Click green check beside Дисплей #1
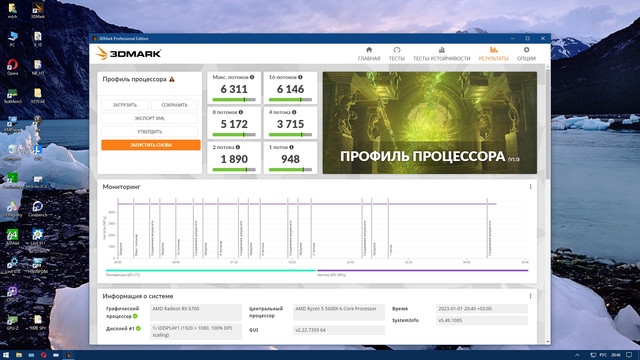 tap(138, 328)
